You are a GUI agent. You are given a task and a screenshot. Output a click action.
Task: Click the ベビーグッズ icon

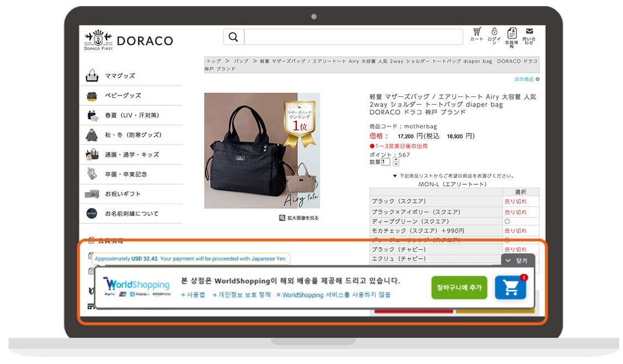(92, 95)
